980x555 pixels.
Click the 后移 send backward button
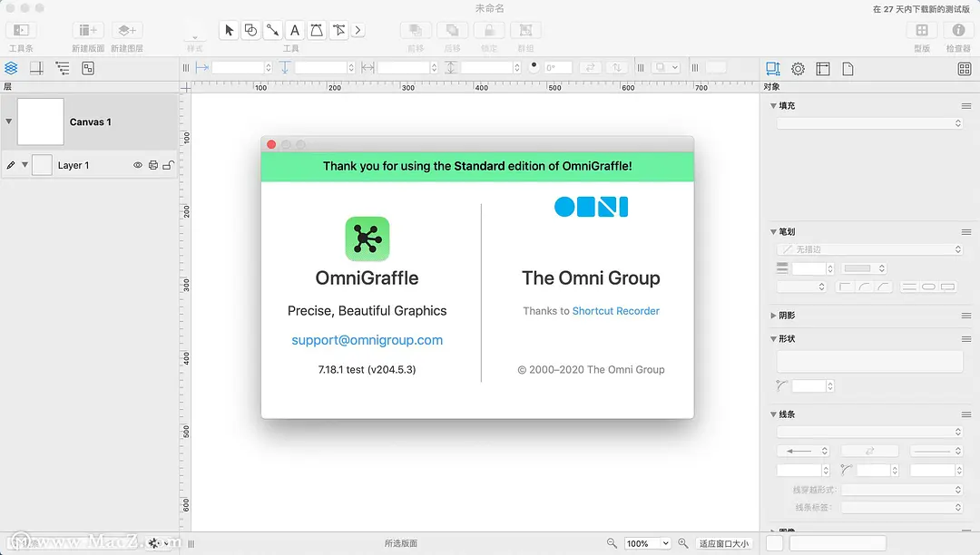coord(453,30)
